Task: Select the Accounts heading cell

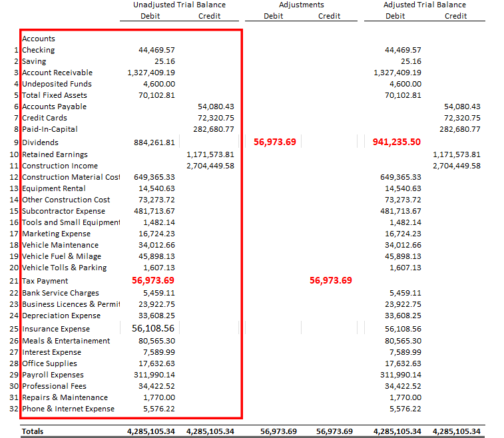Action: point(39,39)
